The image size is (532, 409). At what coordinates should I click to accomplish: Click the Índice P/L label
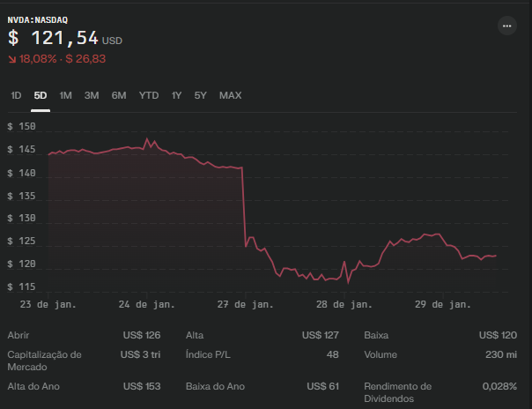point(208,354)
